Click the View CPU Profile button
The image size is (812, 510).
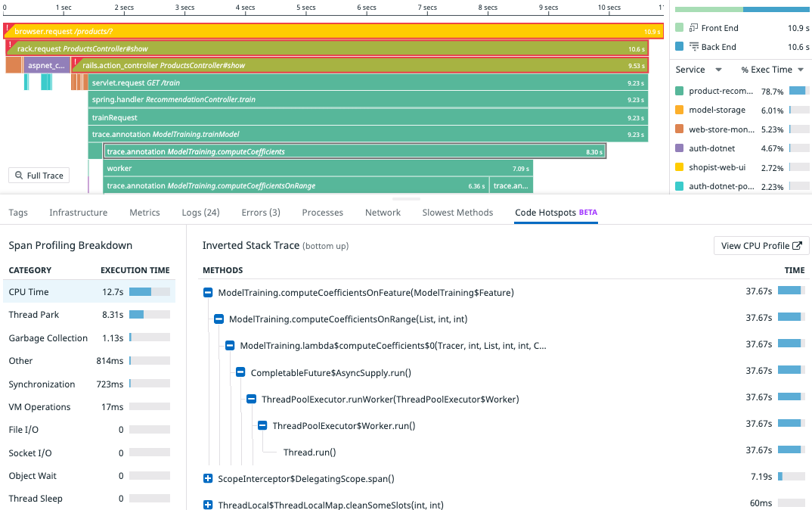pos(761,246)
